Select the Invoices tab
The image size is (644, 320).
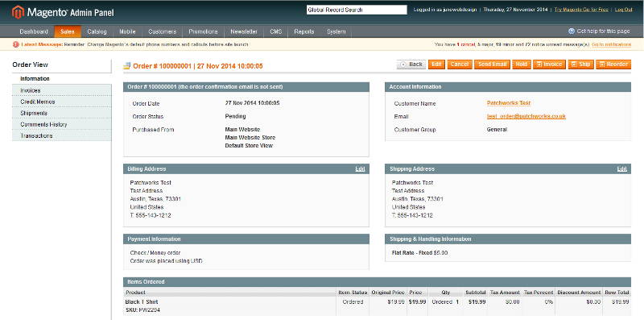(62, 90)
